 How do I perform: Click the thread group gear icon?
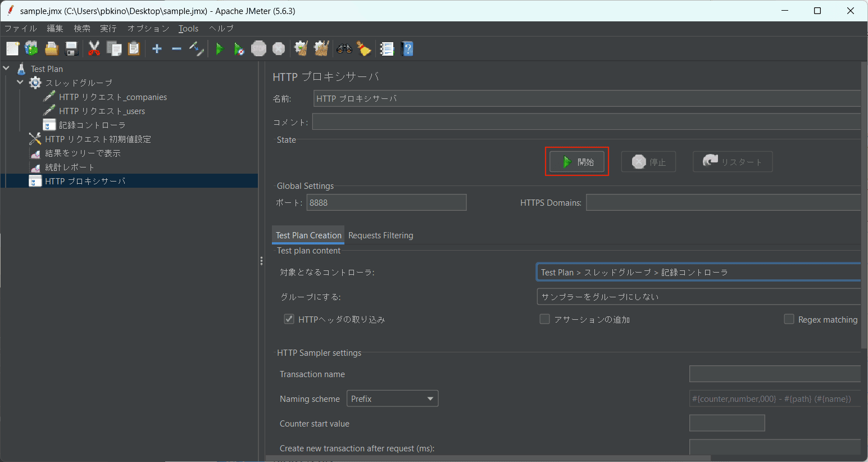[x=35, y=83]
